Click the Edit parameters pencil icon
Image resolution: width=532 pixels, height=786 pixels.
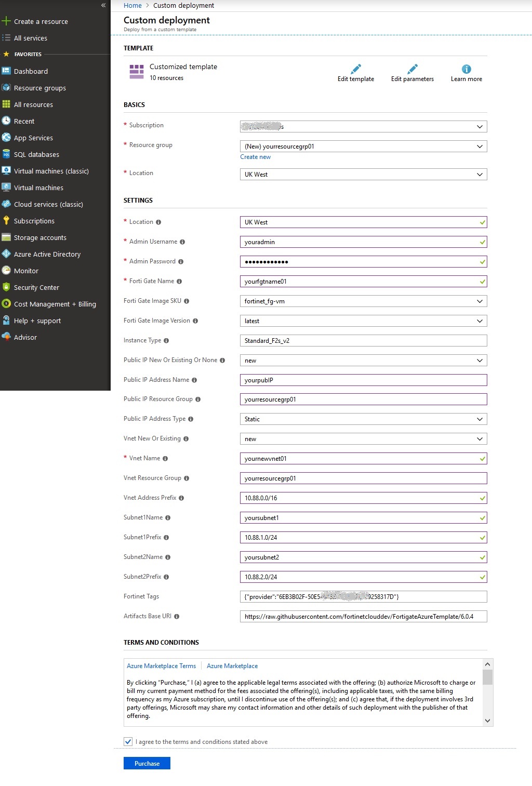(x=413, y=69)
